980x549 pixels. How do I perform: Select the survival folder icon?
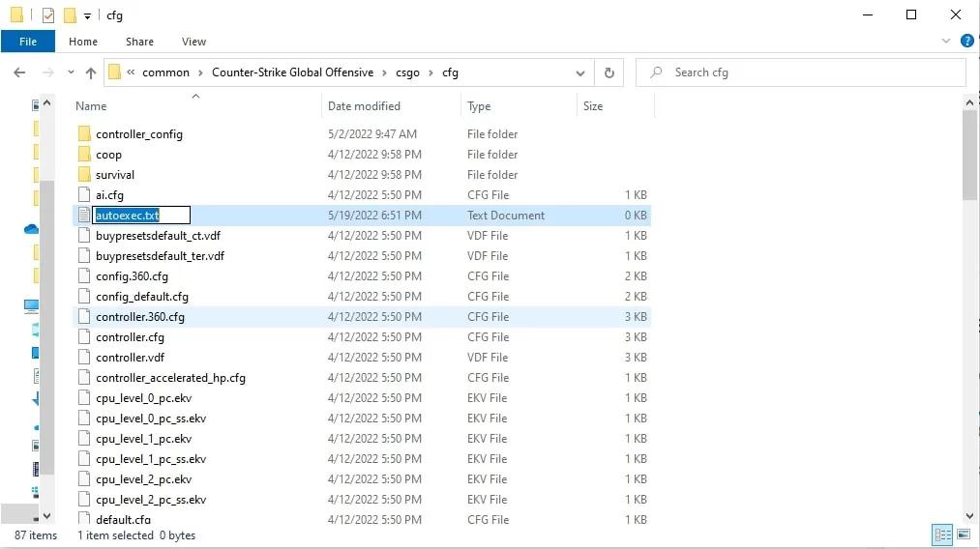click(84, 174)
